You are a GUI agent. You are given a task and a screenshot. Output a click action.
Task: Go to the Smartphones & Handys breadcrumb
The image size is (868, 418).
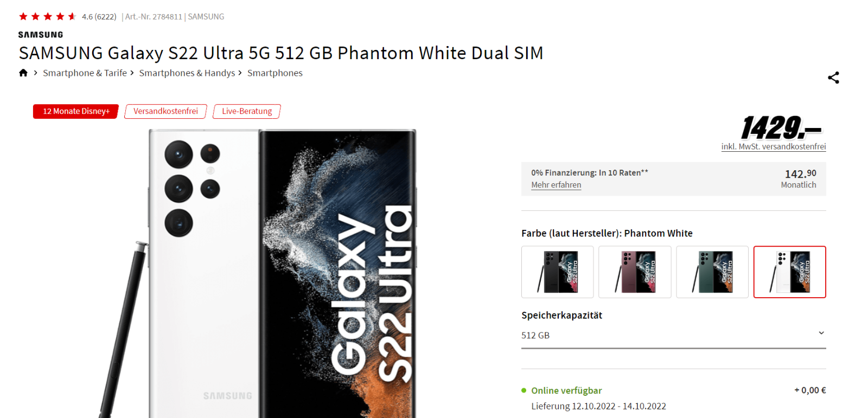tap(187, 73)
